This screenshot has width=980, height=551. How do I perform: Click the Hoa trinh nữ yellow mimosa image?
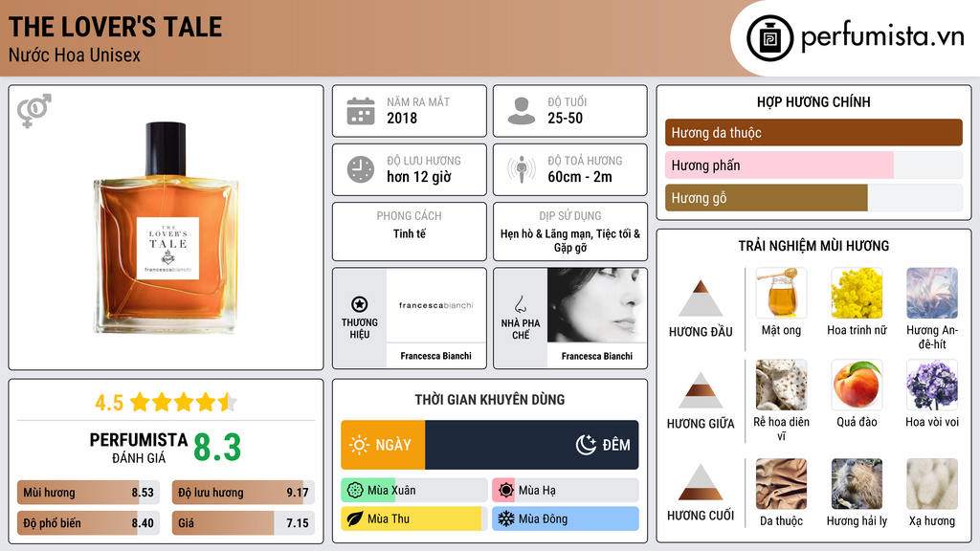point(857,293)
